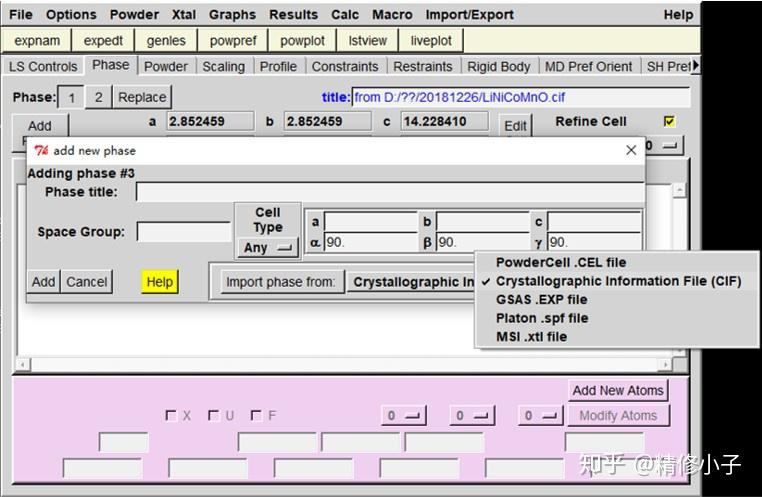Image resolution: width=762 pixels, height=497 pixels.
Task: Click the Import phase from button
Action: point(280,282)
